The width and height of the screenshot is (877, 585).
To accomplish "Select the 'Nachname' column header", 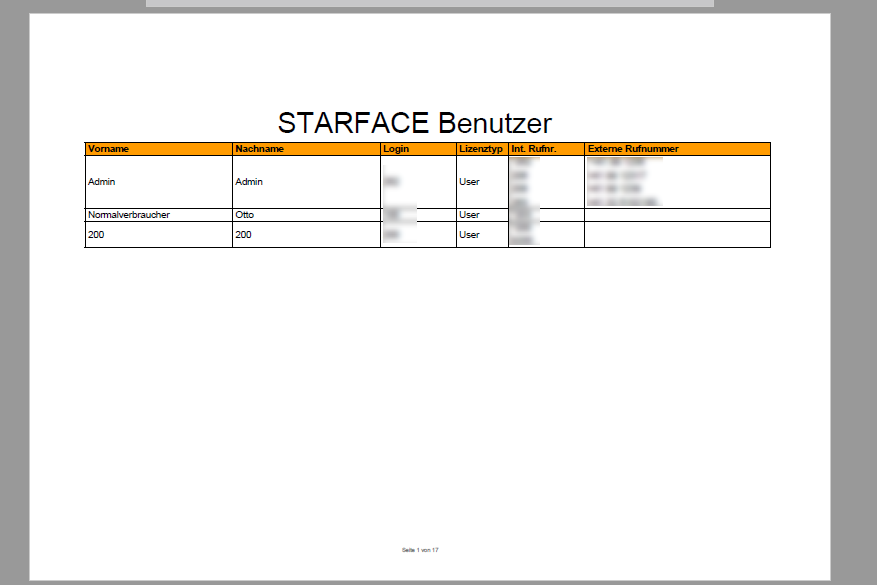I will (307, 149).
